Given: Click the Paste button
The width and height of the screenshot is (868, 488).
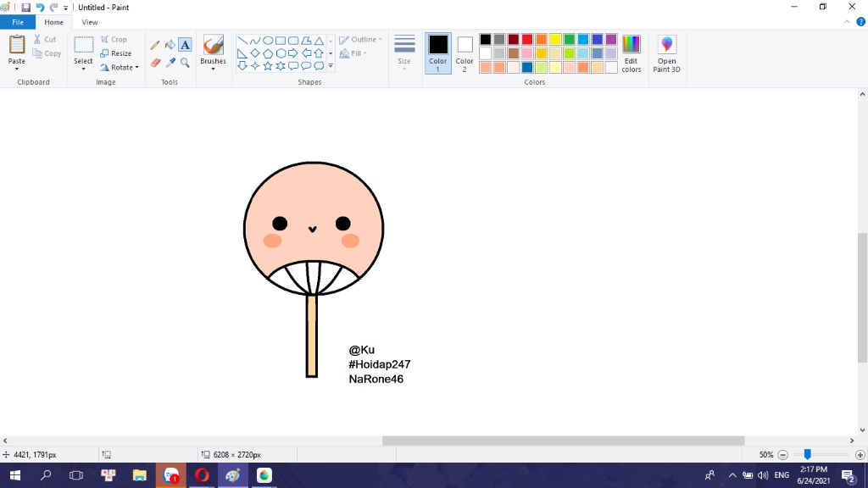Looking at the screenshot, I should pyautogui.click(x=17, y=48).
